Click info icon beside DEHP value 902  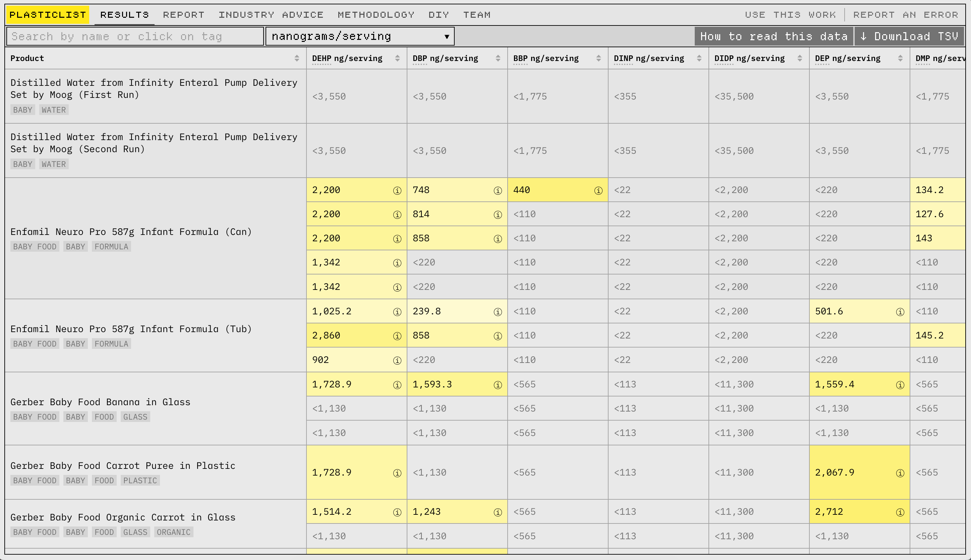pyautogui.click(x=397, y=360)
